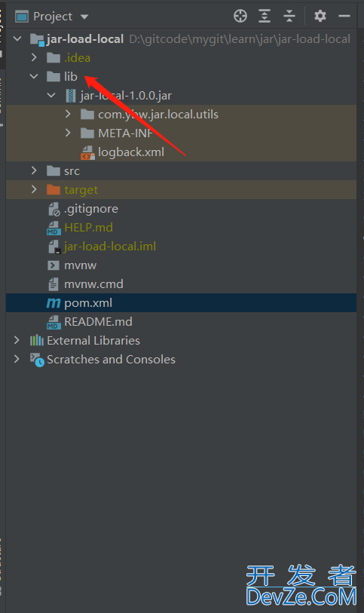This screenshot has height=613, width=364.
Task: Hide the Project tool window
Action: (344, 16)
